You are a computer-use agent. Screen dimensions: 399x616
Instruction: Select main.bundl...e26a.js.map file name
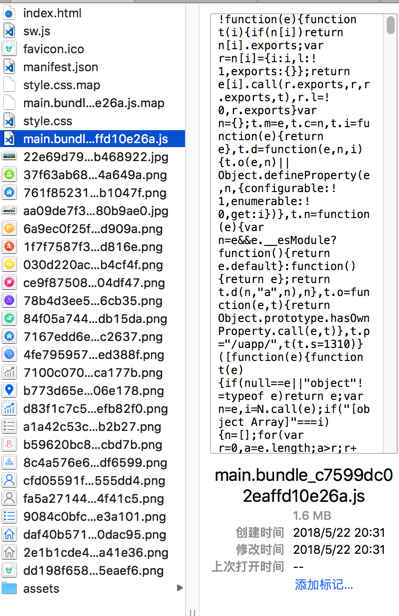(x=93, y=103)
